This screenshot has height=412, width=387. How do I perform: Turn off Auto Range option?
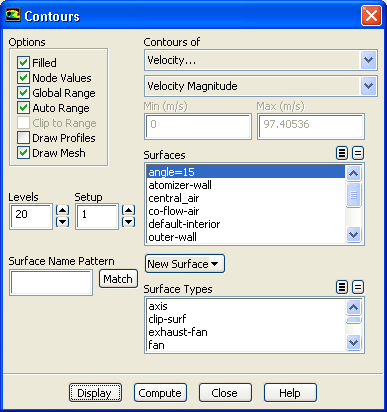point(23,108)
